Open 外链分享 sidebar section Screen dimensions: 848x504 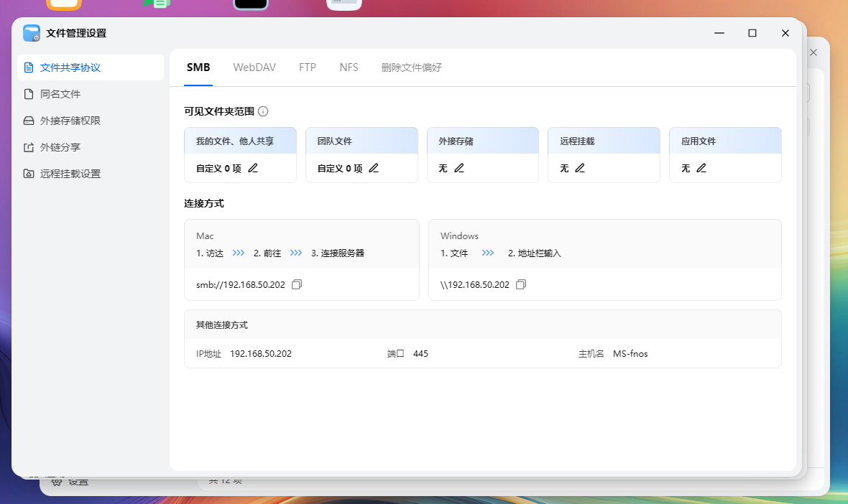pos(60,147)
